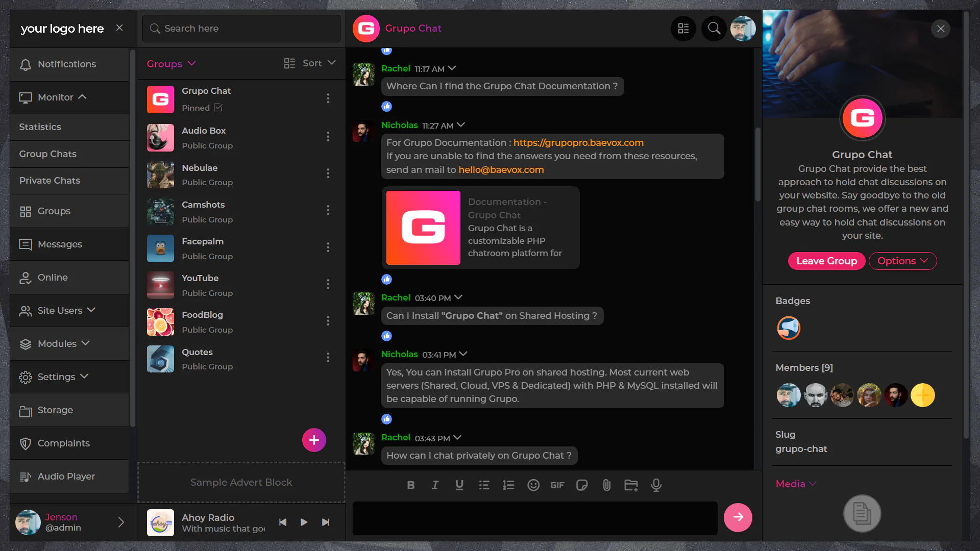Switch to Statistics in the sidebar
The image size is (980, 551).
40,127
